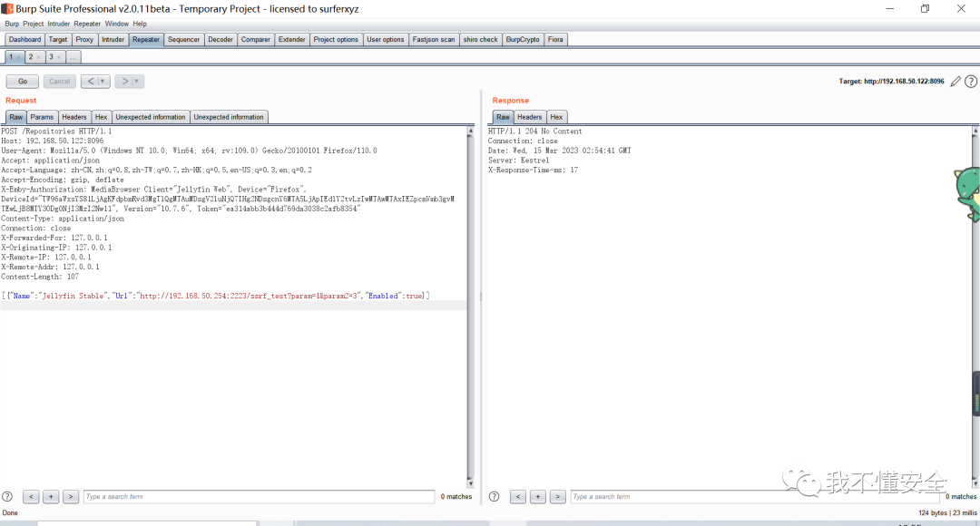Click request search plus options button

(x=51, y=497)
